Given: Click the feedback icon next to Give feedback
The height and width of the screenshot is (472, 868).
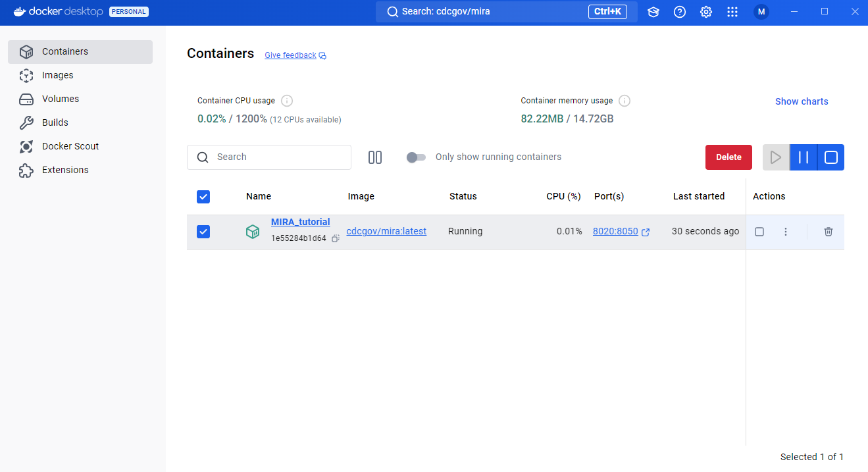Looking at the screenshot, I should pyautogui.click(x=322, y=56).
